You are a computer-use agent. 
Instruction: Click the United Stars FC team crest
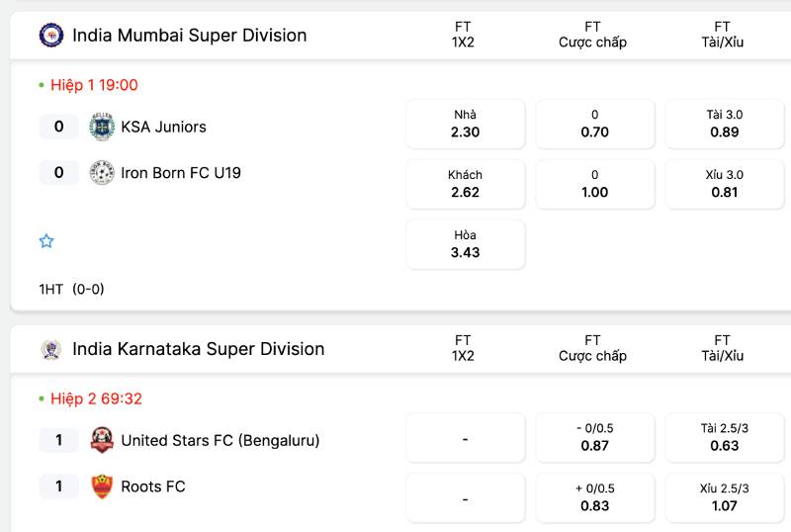coord(102,440)
